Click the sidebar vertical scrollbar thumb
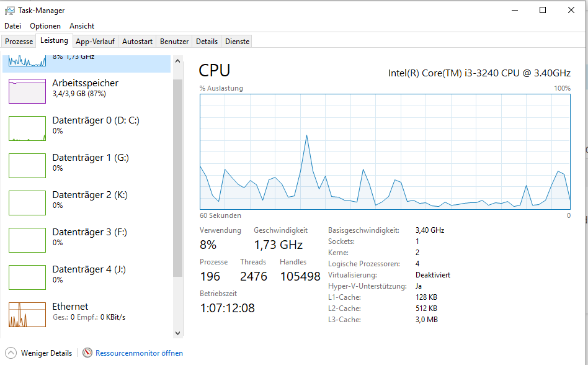588x365 pixels. [178, 178]
